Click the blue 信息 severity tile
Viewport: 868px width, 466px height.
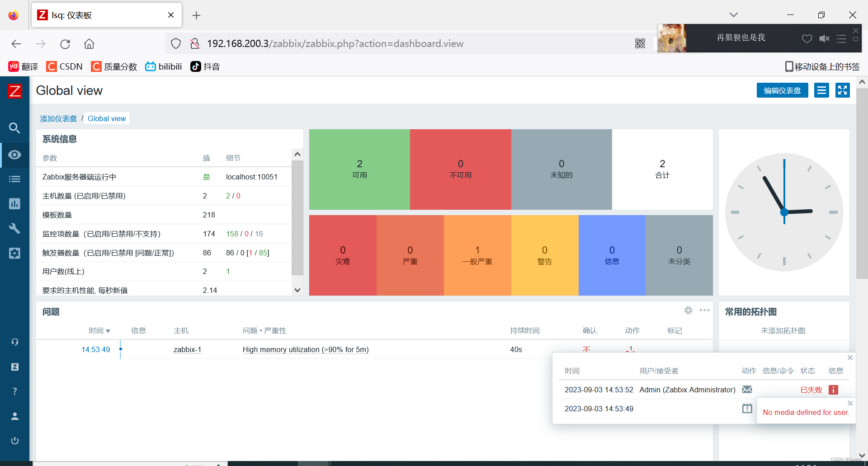(x=612, y=255)
